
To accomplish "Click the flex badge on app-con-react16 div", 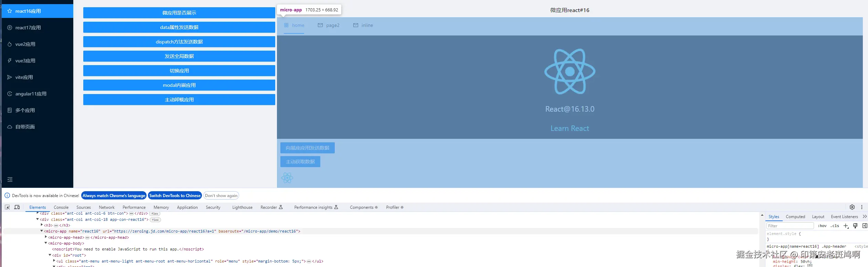I will tap(156, 220).
